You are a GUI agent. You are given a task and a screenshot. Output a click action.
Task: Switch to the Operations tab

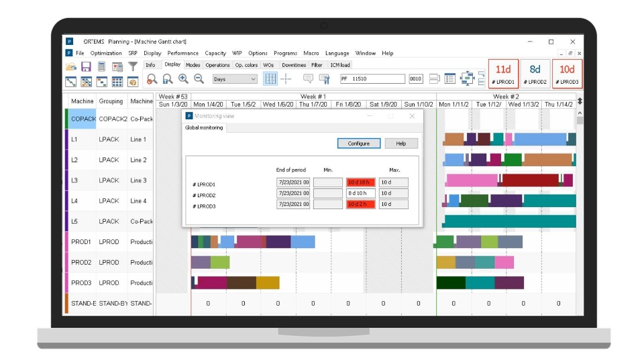pyautogui.click(x=217, y=65)
